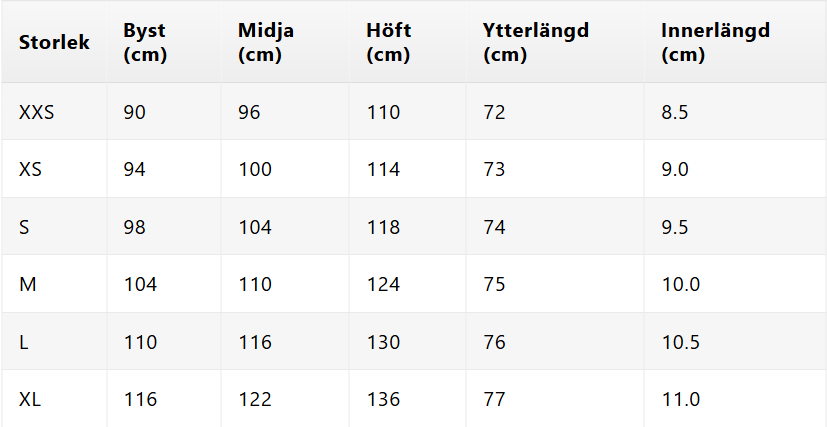Click inner length value 10.5
The image size is (827, 427).
tap(681, 342)
